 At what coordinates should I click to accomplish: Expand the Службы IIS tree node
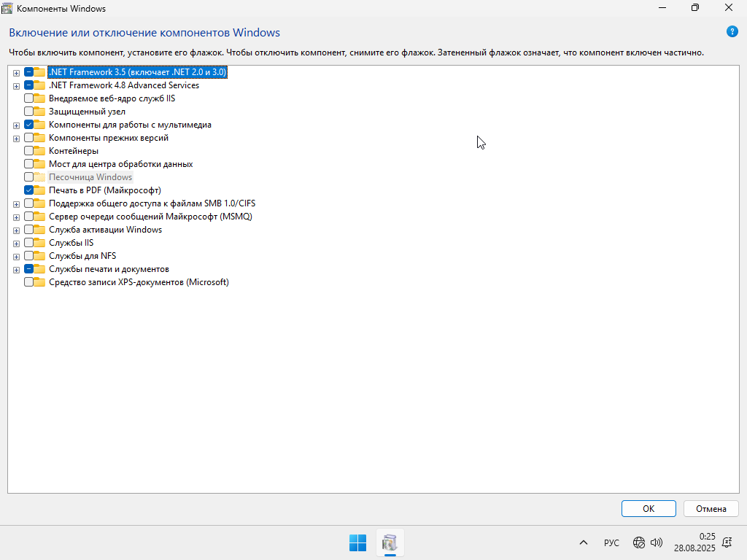(x=16, y=244)
